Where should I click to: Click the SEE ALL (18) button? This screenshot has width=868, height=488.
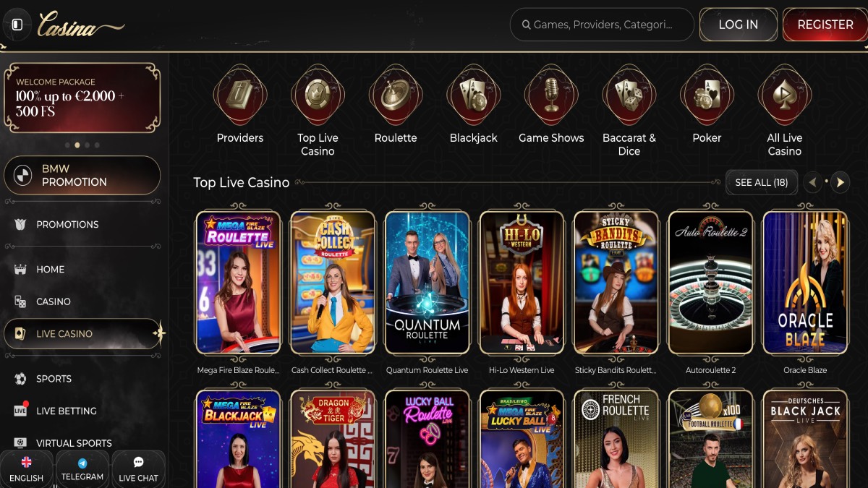pyautogui.click(x=761, y=183)
